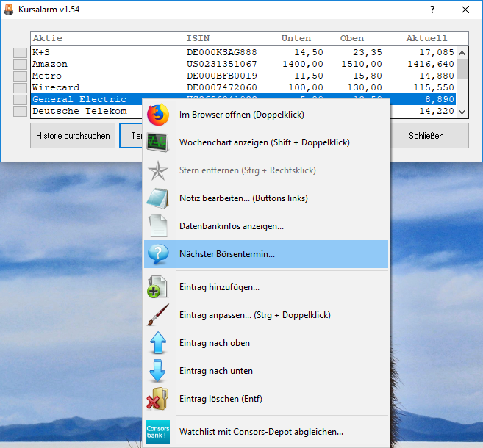The width and height of the screenshot is (483, 448).
Task: Select the K+S stock row
Action: [x=243, y=53]
